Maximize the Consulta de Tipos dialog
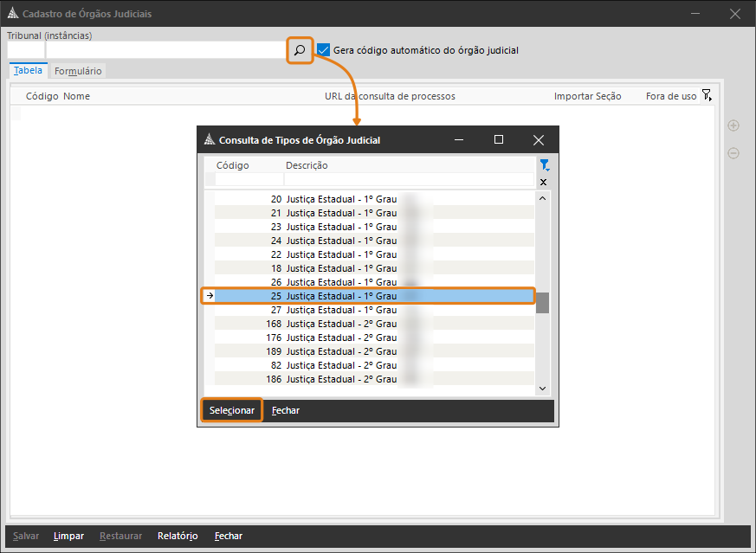 tap(499, 139)
